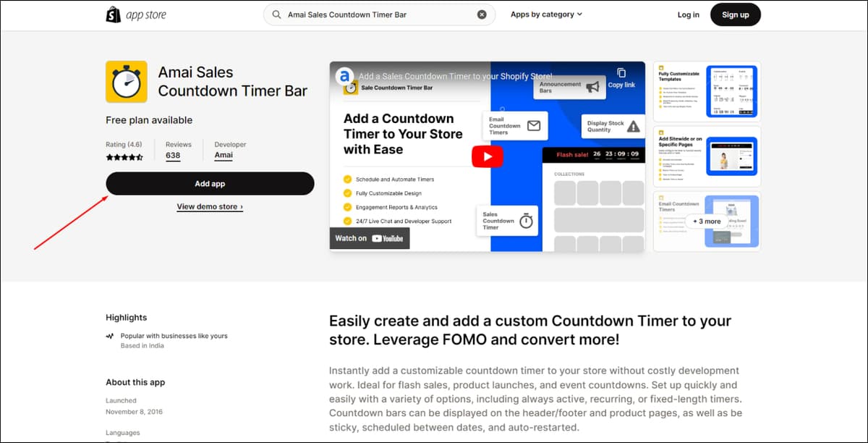
Task: Click the 'Highlights' heading
Action: pyautogui.click(x=127, y=318)
